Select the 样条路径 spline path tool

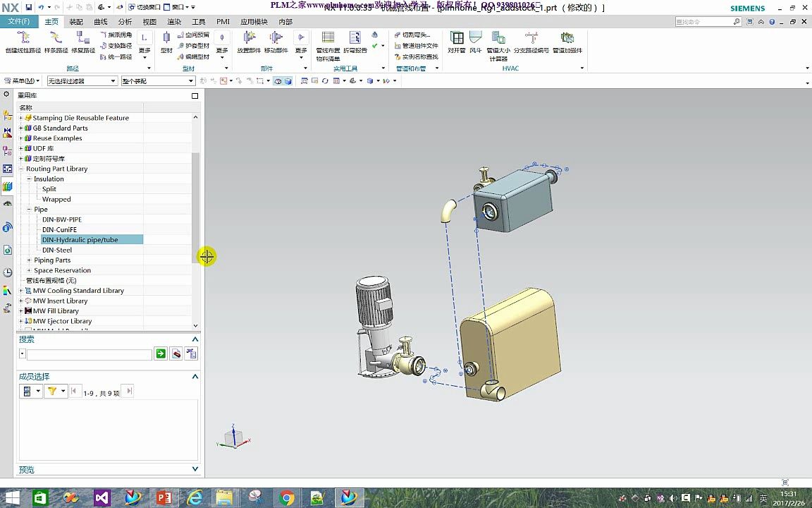point(56,42)
